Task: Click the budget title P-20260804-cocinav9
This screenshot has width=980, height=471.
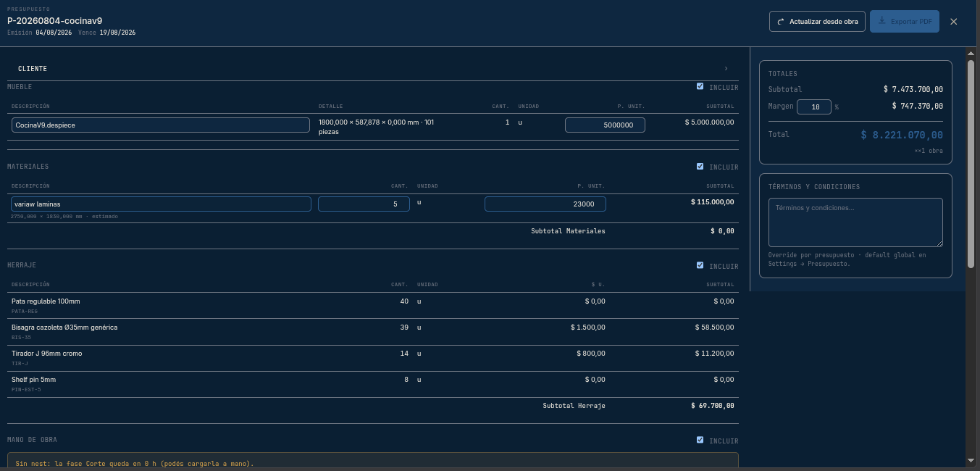Action: point(55,21)
